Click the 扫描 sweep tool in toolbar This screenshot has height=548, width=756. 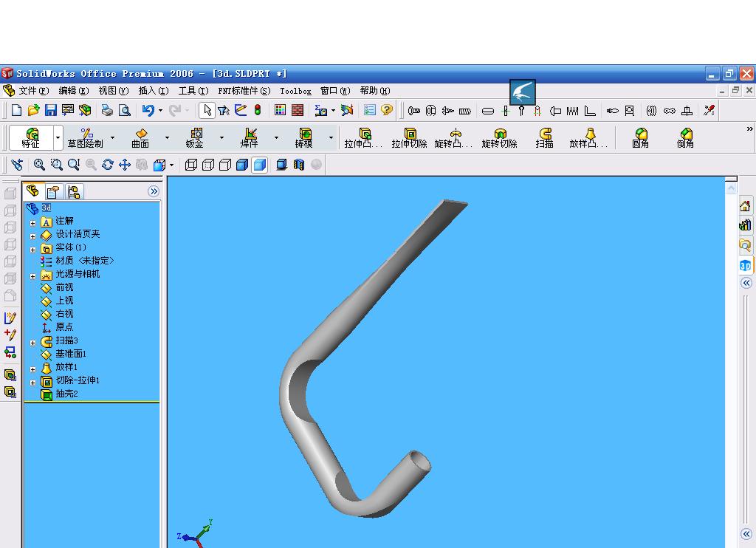[545, 137]
